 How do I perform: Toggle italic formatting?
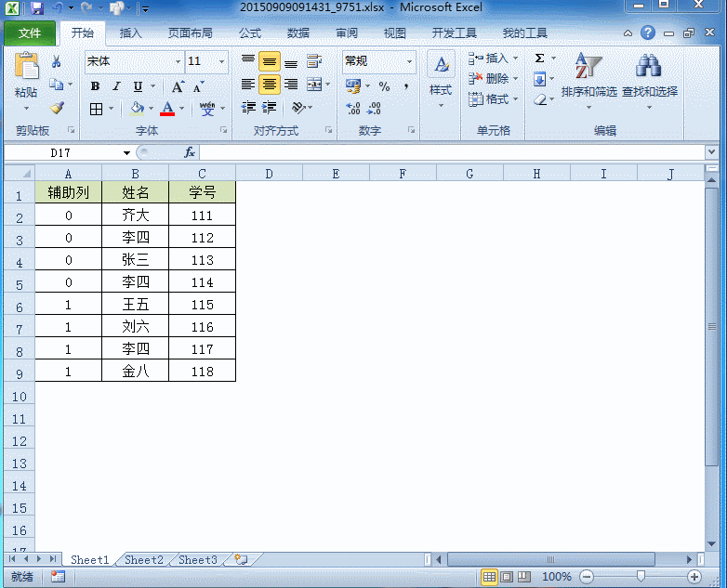pyautogui.click(x=116, y=86)
